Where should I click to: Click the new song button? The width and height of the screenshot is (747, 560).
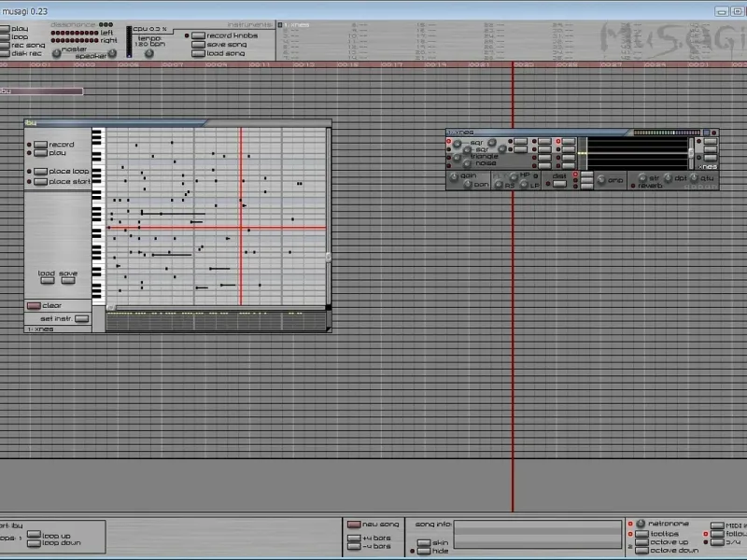coord(354,525)
